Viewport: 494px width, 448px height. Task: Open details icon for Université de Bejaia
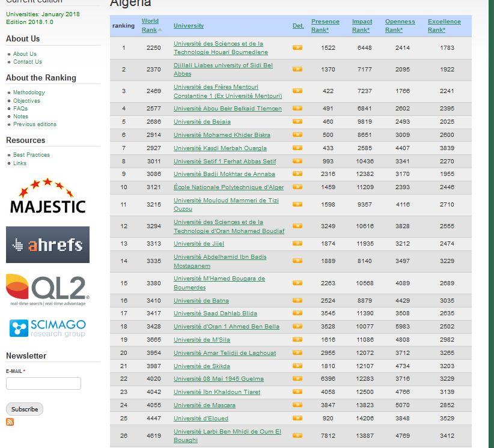297,121
